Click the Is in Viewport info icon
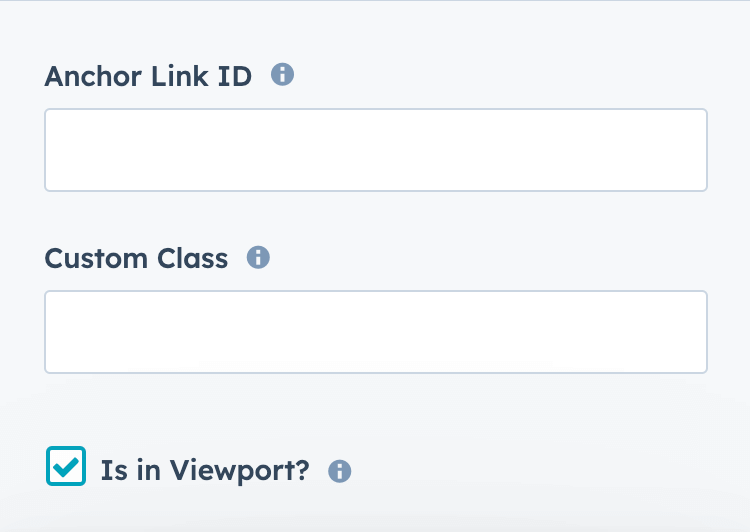This screenshot has width=750, height=532. (340, 471)
